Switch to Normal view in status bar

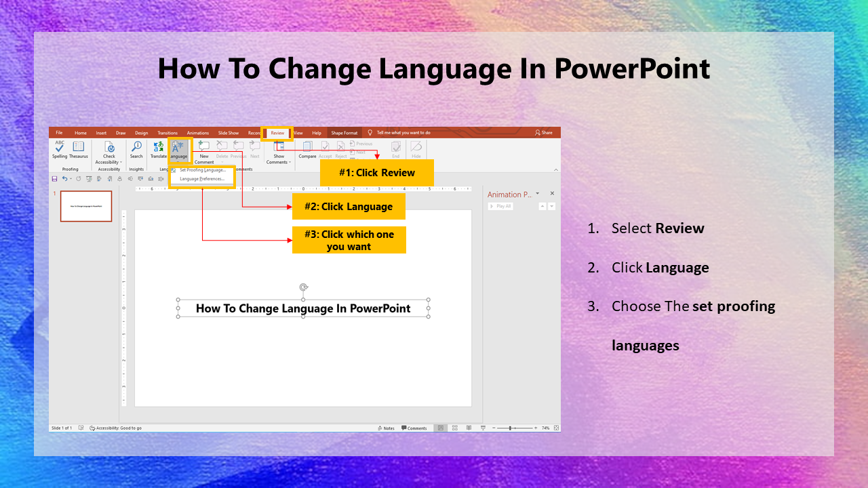(x=441, y=428)
